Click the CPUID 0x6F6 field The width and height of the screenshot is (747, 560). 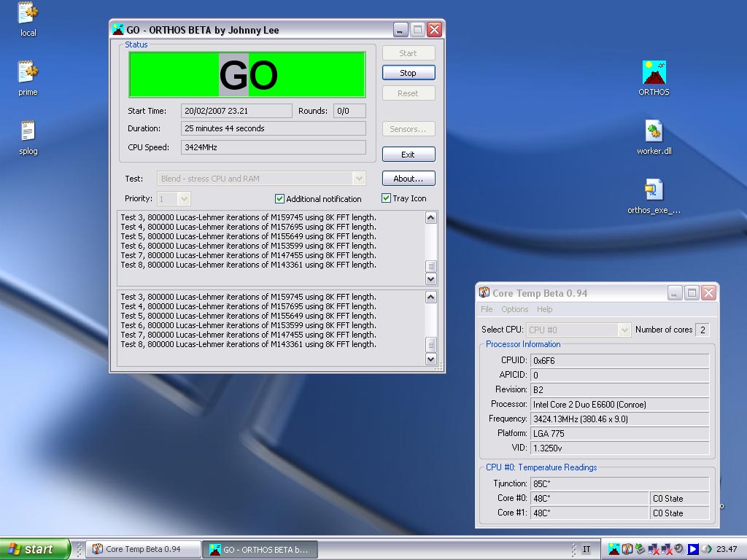click(619, 360)
